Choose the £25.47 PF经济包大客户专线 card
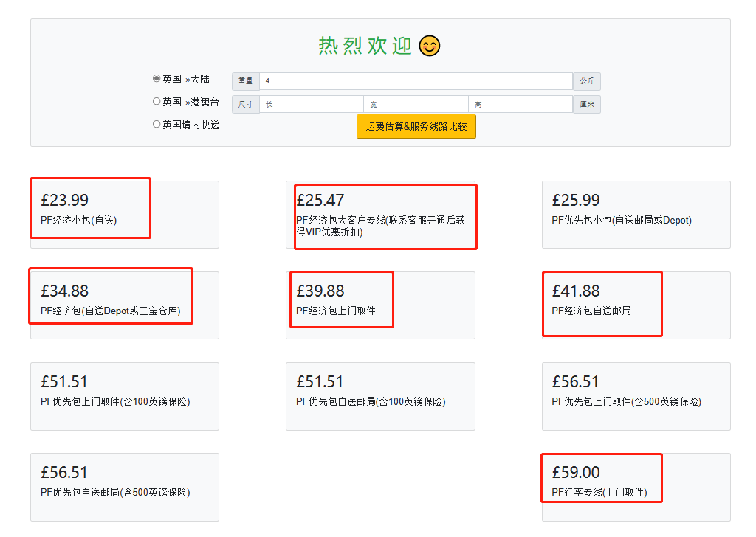756x537 pixels. (x=380, y=215)
